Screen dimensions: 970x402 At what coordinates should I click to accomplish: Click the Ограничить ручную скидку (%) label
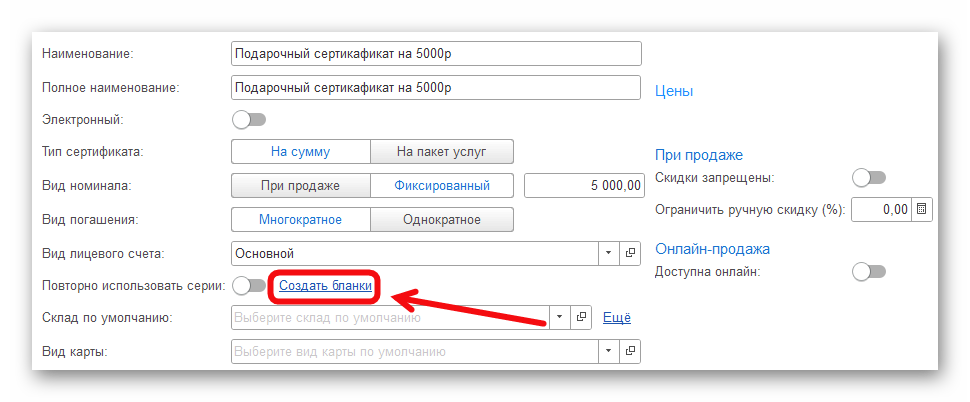click(750, 210)
